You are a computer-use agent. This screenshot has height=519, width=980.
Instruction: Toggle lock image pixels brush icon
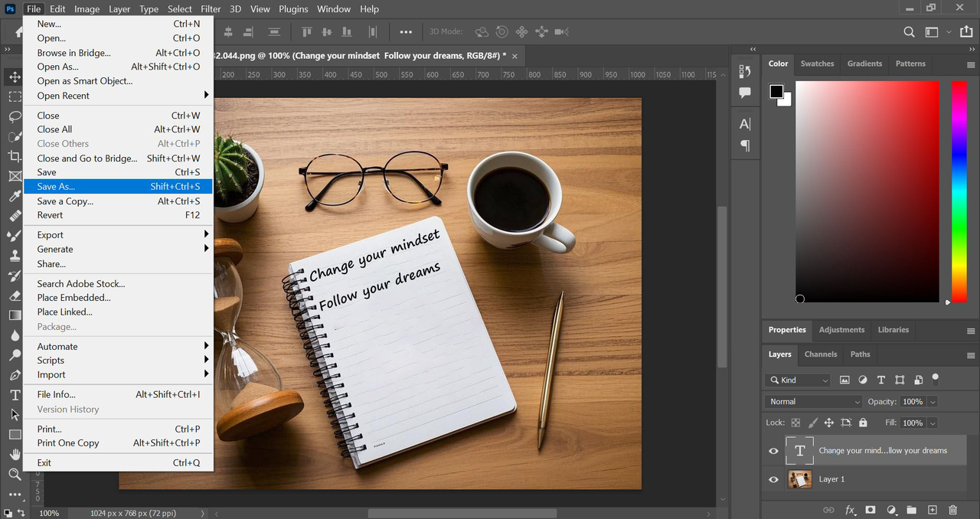[812, 423]
